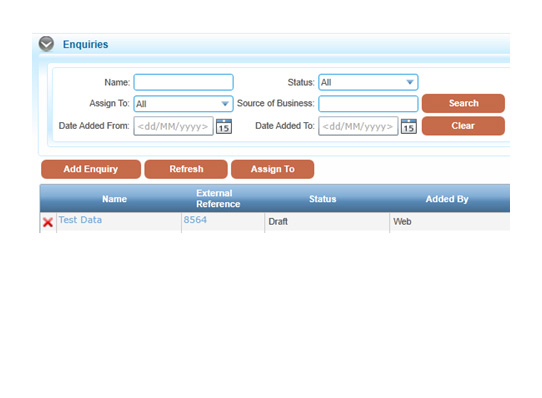Open the Status dropdown
Image resolution: width=542 pixels, height=398 pixels.
click(368, 82)
